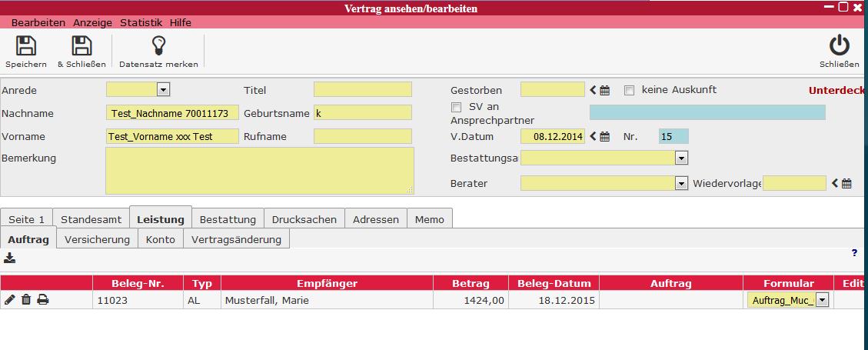Toggle the SV an Ansprechpartner checkbox

click(457, 107)
